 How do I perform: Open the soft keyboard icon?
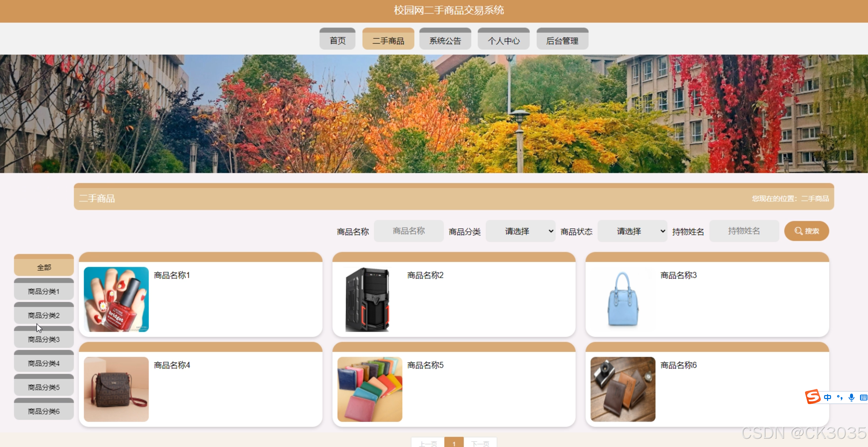click(863, 397)
